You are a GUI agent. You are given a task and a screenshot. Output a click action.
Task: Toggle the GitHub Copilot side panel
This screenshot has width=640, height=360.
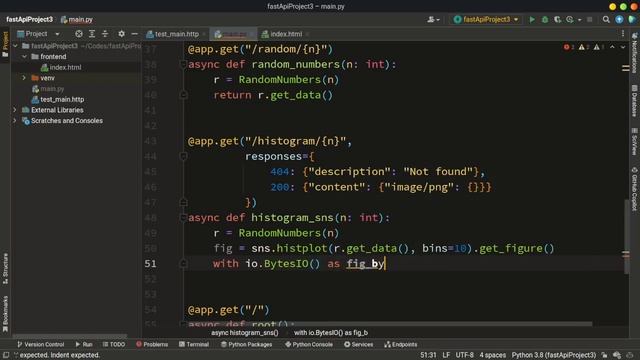pos(634,189)
